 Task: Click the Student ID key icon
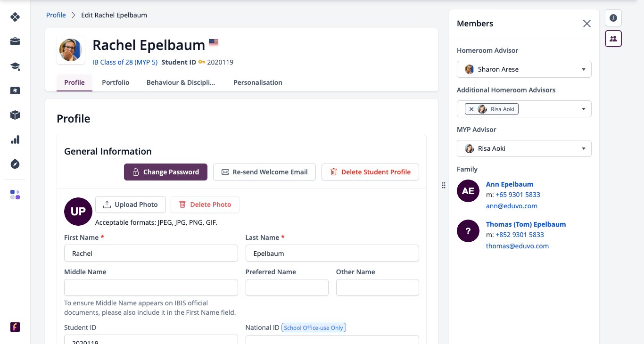coord(201,62)
